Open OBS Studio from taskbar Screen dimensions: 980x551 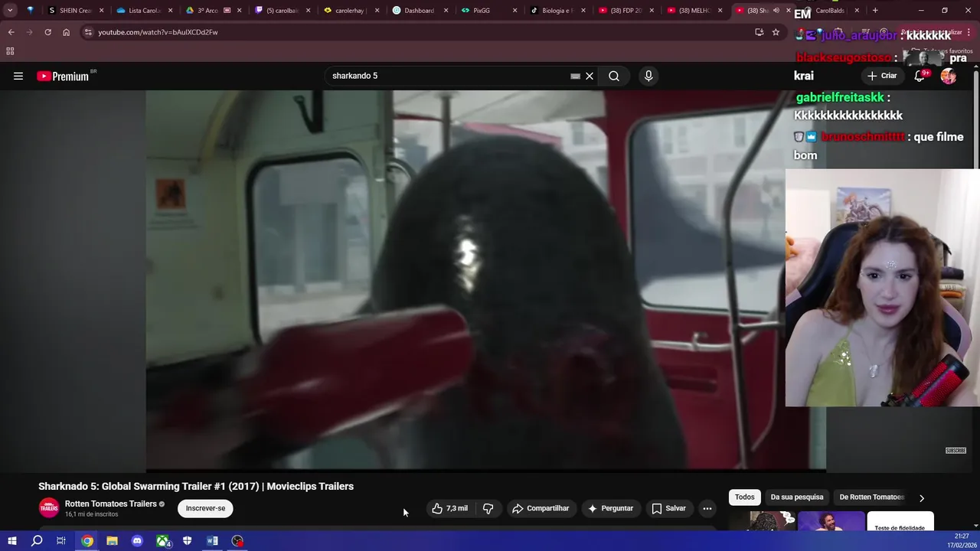click(238, 541)
